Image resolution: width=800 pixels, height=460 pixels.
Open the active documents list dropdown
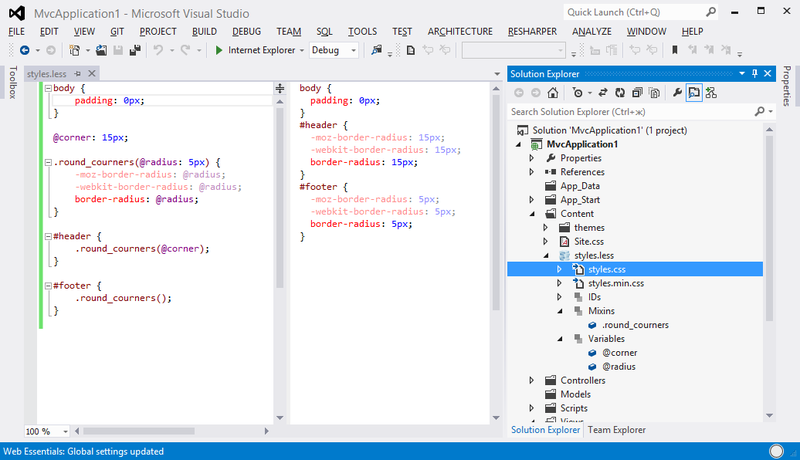[497, 74]
